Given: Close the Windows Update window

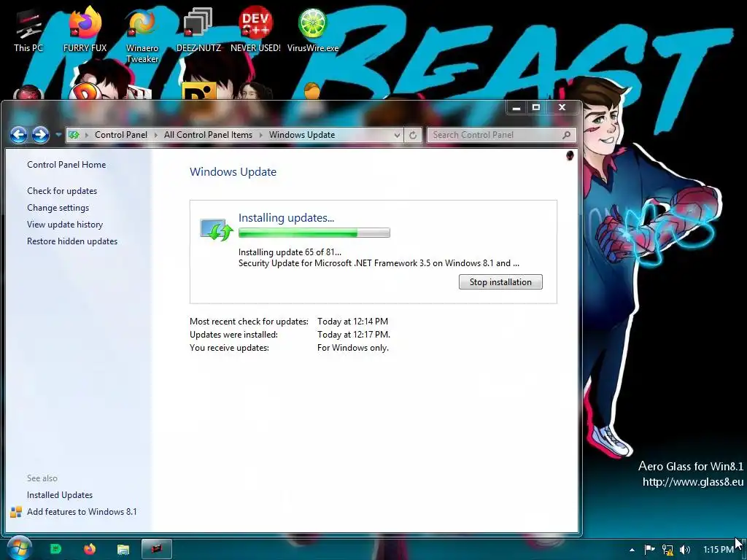Looking at the screenshot, I should tap(562, 108).
